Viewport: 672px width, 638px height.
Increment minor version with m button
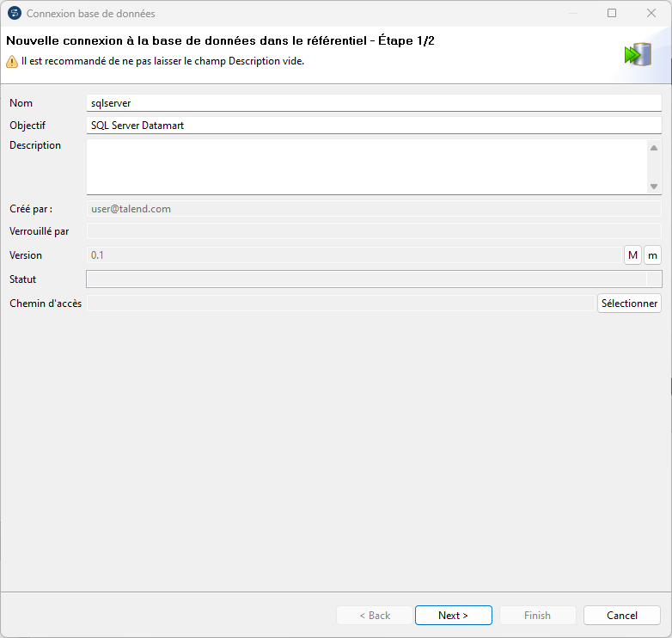652,255
